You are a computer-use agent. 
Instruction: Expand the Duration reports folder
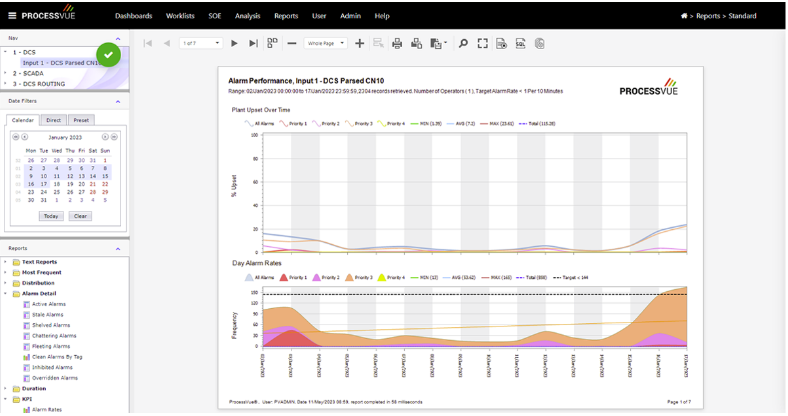6,388
